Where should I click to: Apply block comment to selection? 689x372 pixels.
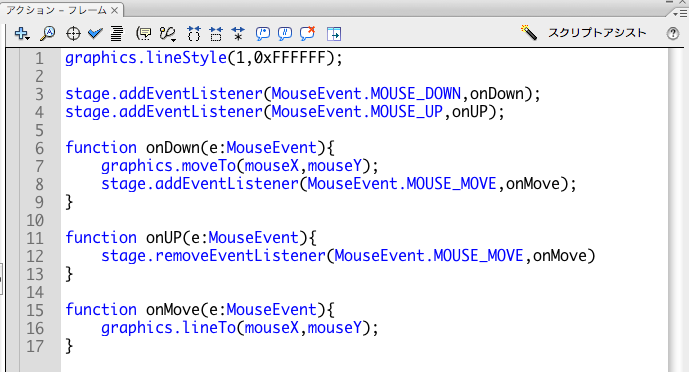(x=263, y=33)
